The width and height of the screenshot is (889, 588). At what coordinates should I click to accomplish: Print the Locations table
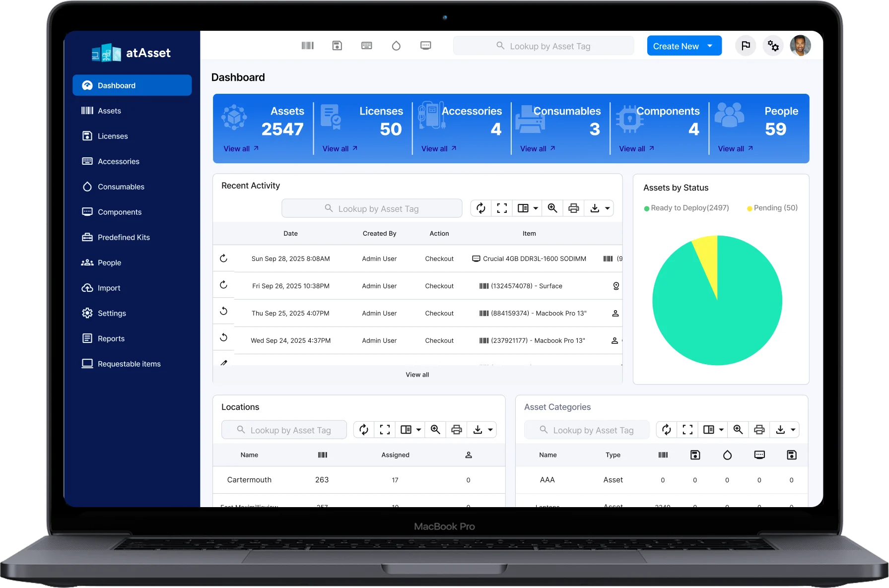456,430
